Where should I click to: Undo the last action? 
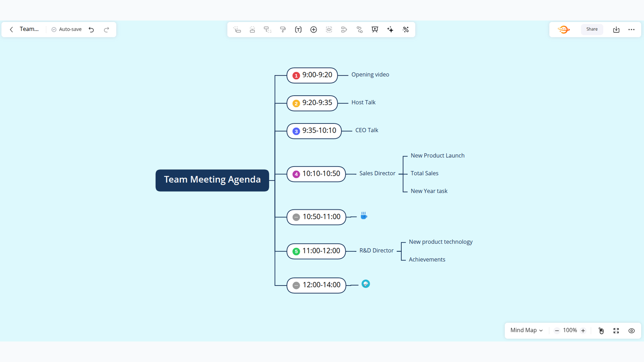pyautogui.click(x=91, y=29)
